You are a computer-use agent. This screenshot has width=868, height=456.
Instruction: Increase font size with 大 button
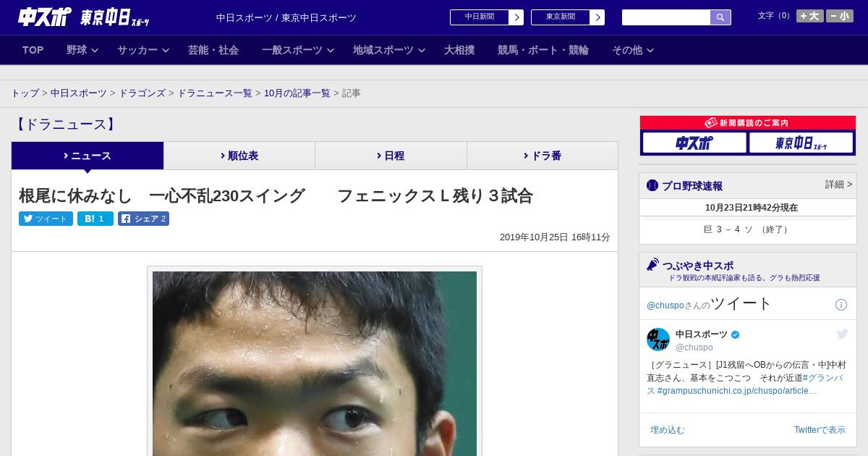(x=809, y=16)
